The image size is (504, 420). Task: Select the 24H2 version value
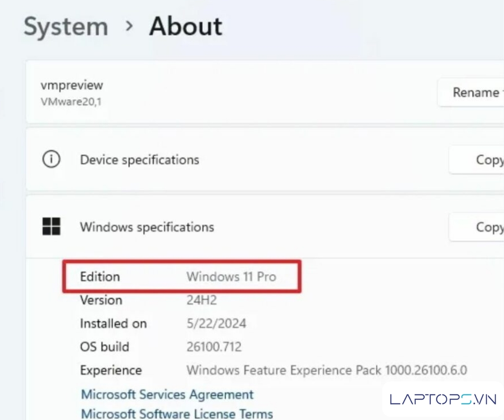[x=202, y=300]
